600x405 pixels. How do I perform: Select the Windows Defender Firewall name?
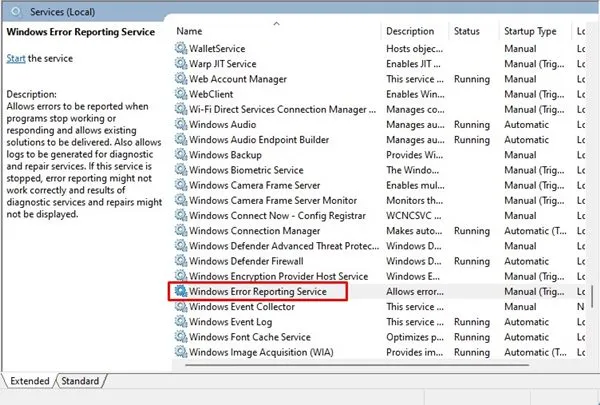coord(246,261)
